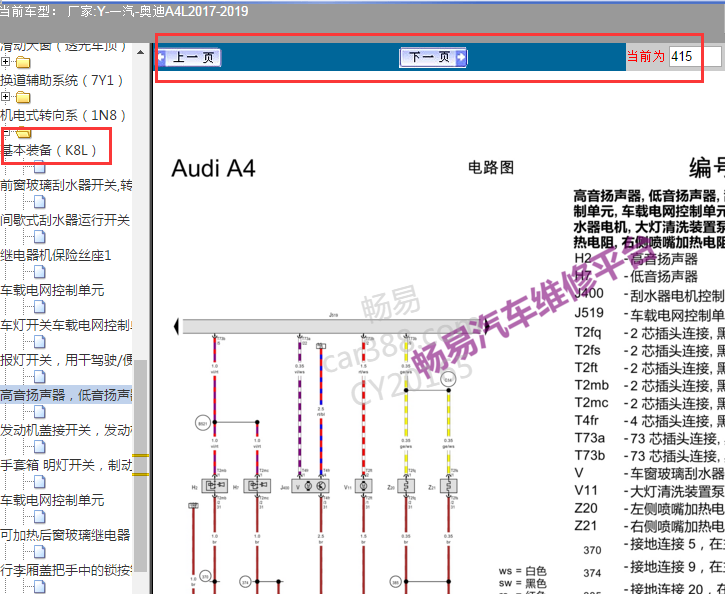Expand the 换道辅助系统 (7Y1) folder node
Image resolution: width=725 pixels, height=594 pixels.
point(6,61)
